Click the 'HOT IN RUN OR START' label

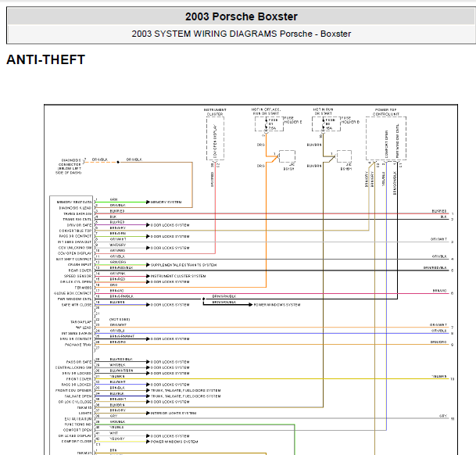pos(323,112)
